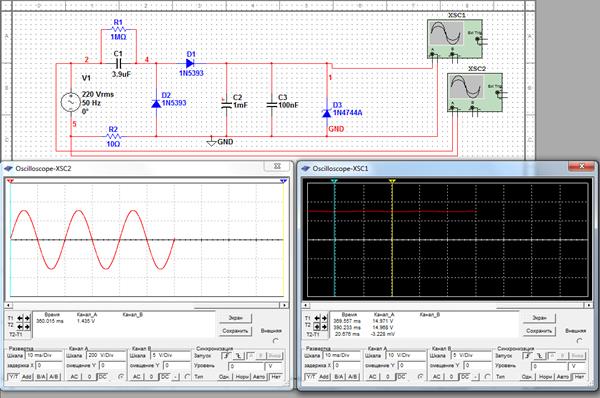Select capacitor C2 1mF symbol
This screenshot has height=398, width=600.
[x=227, y=104]
